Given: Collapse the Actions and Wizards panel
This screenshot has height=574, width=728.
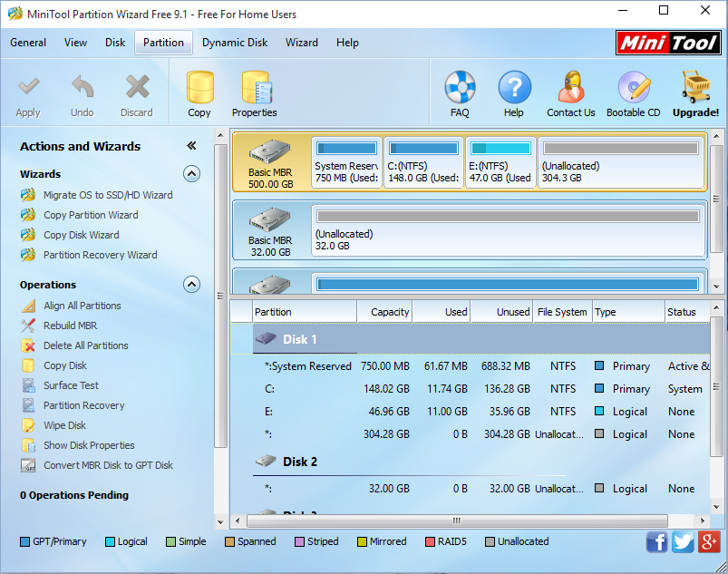Looking at the screenshot, I should click(x=191, y=146).
